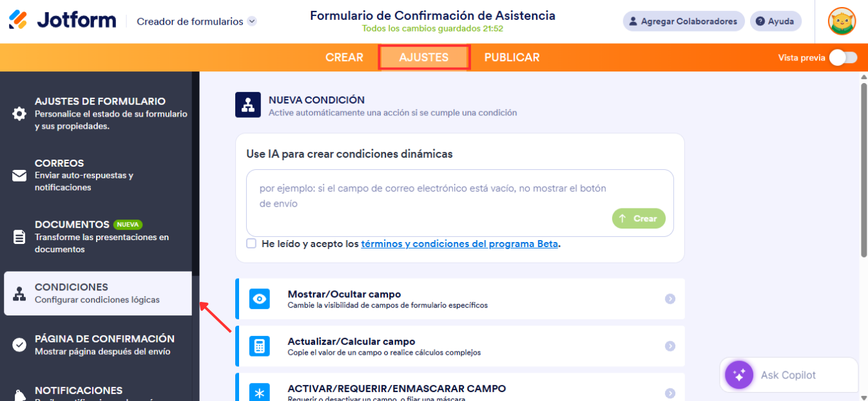Image resolution: width=868 pixels, height=401 pixels.
Task: Accept the Beta program terms checkbox
Action: pyautogui.click(x=251, y=243)
